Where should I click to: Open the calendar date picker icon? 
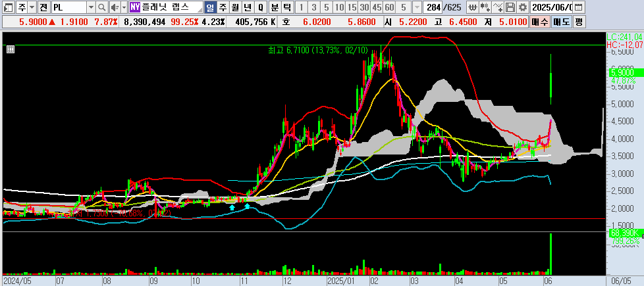[578, 7]
